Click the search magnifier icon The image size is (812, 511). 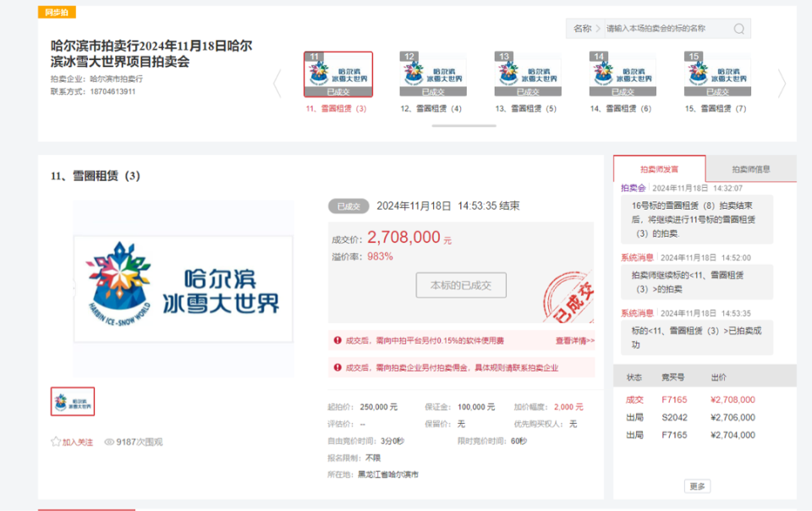[x=739, y=29]
